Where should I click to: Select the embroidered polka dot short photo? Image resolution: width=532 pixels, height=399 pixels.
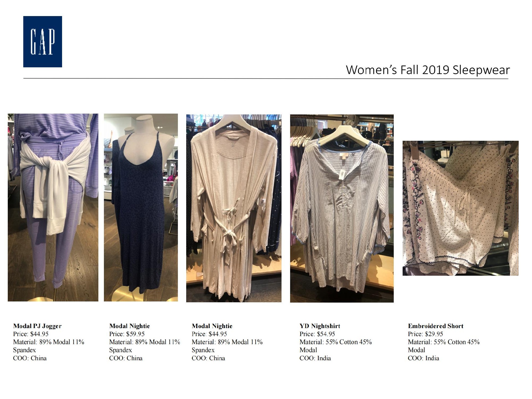tap(461, 208)
